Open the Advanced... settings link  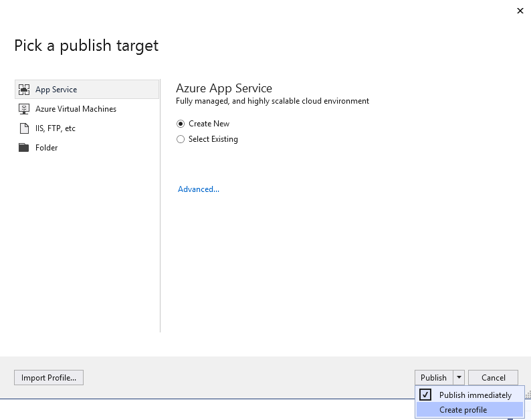(x=199, y=189)
